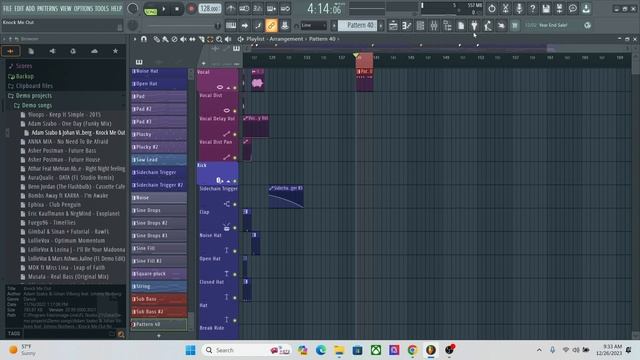This screenshot has height=360, width=640.
Task: Click the download content library icon
Action: (586, 9)
